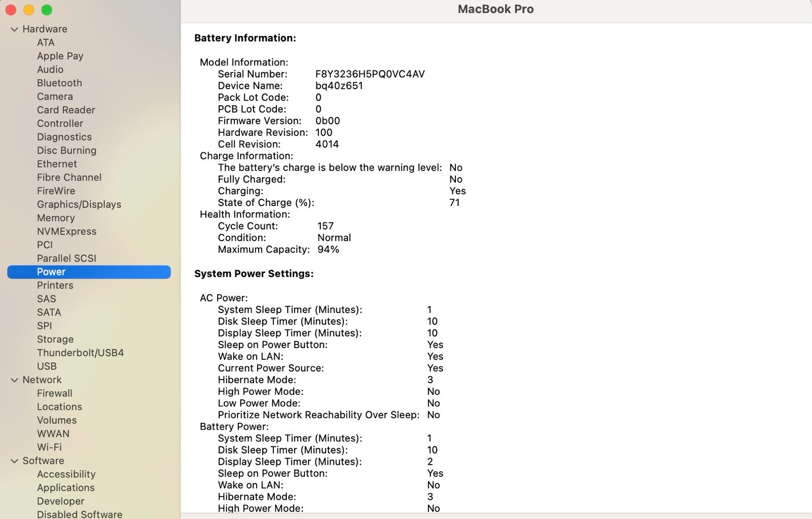The width and height of the screenshot is (812, 519).
Task: Select Thunderbolt/USB4 in the sidebar
Action: [80, 353]
